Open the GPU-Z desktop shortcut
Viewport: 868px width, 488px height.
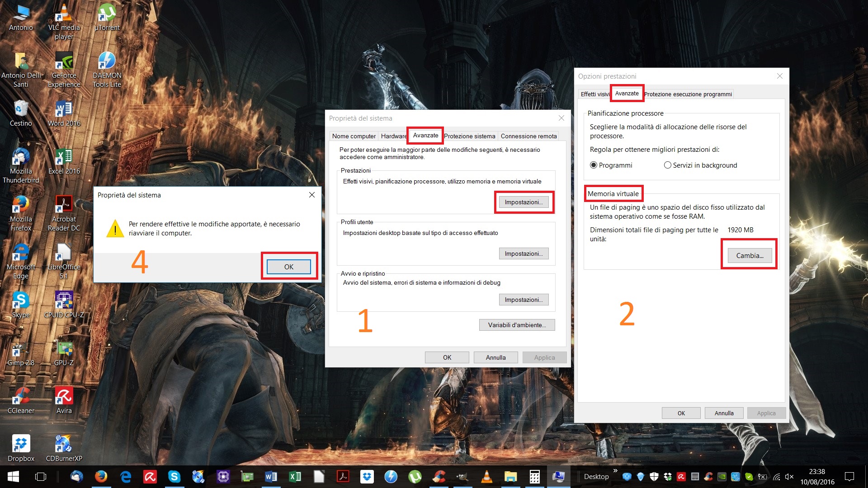[x=64, y=352]
